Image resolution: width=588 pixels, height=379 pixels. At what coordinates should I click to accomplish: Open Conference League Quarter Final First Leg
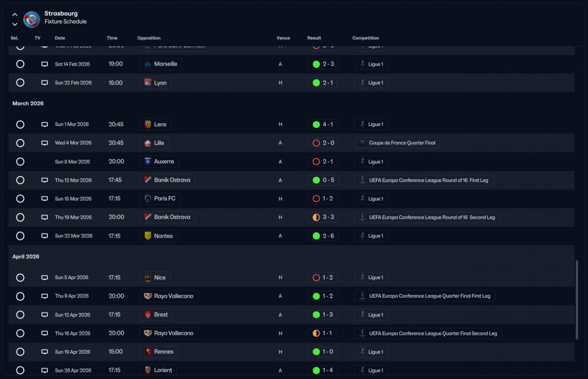pos(424,296)
